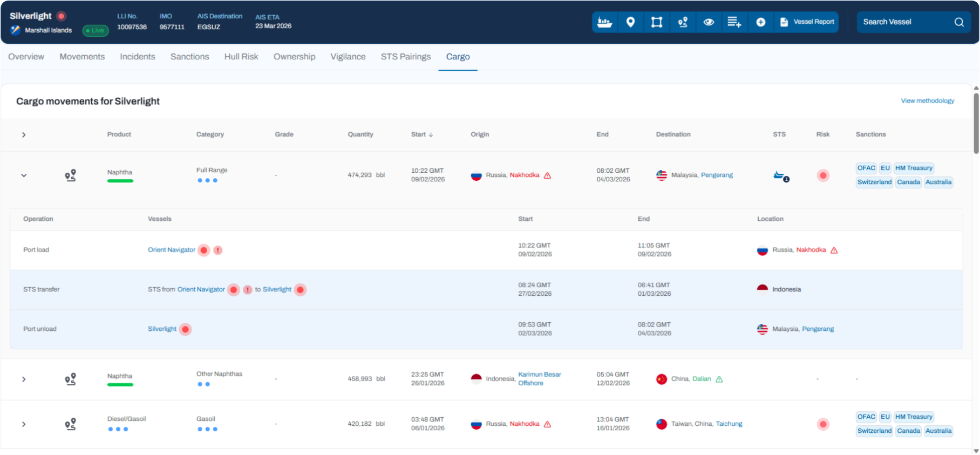Screen dimensions: 980x455
Task: Open the STS Pairings tab
Action: point(405,57)
